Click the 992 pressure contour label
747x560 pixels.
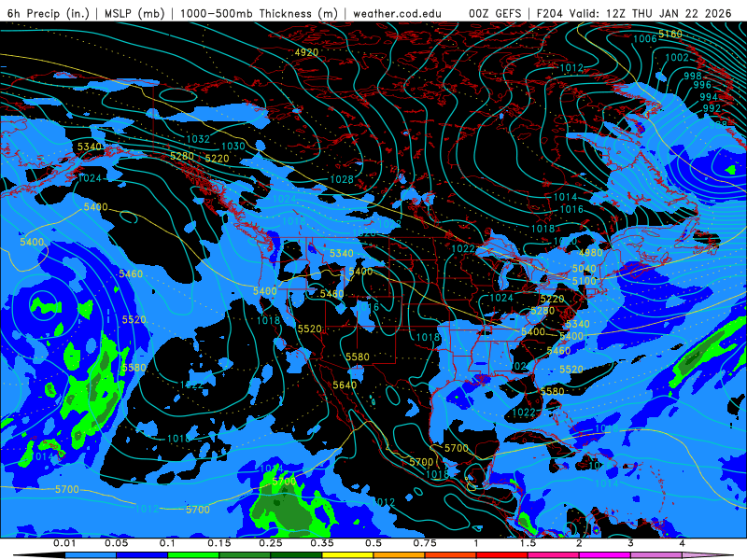[712, 108]
